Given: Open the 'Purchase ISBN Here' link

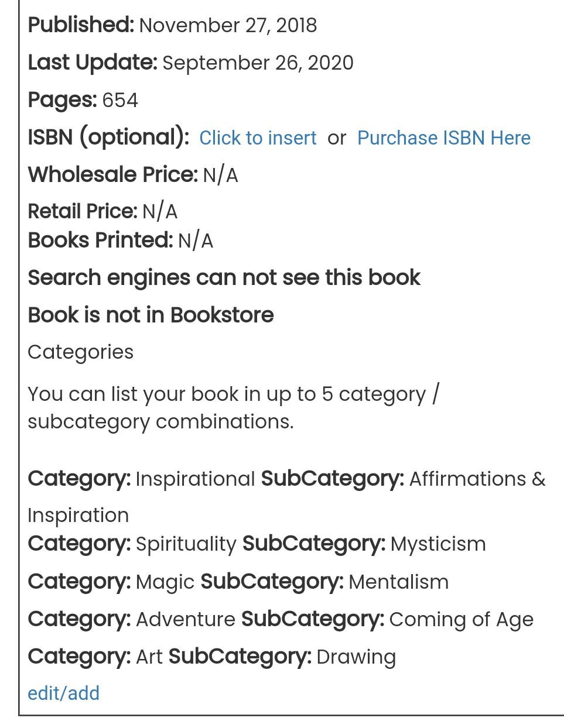Looking at the screenshot, I should 443,138.
